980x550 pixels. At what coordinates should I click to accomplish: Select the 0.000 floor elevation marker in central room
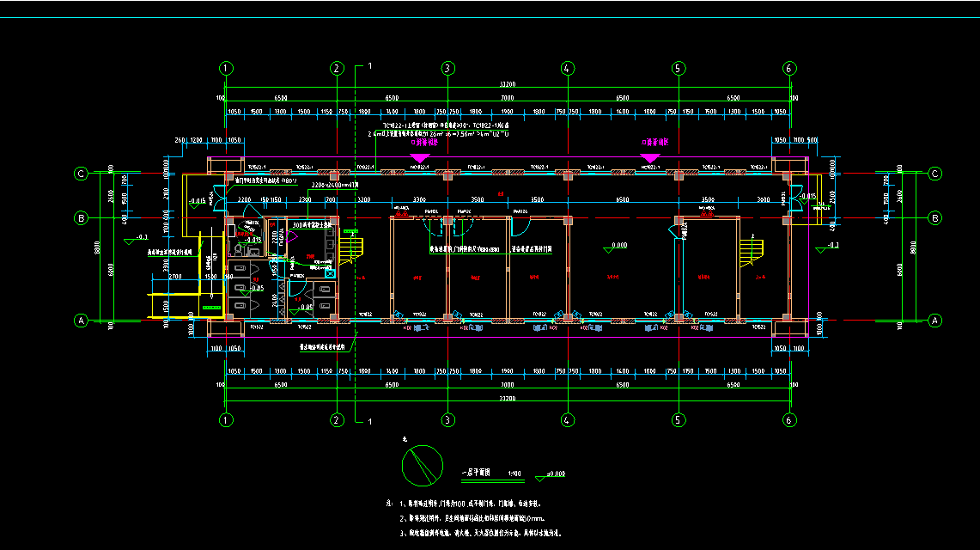point(614,246)
